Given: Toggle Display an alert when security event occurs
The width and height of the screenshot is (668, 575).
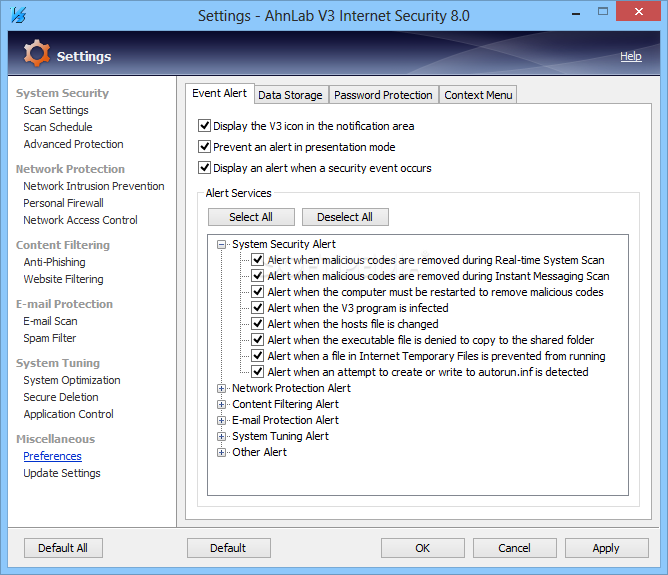Looking at the screenshot, I should pyautogui.click(x=204, y=167).
